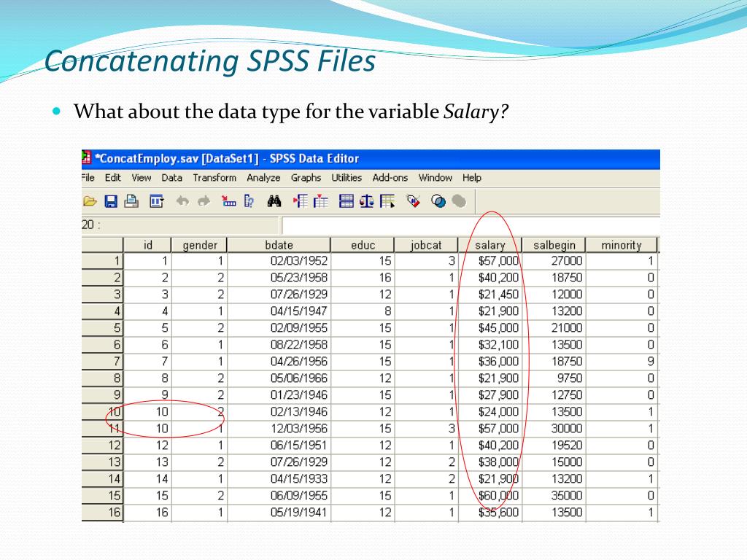Click the greyed Show All Variables icon
Viewport: 747px width, 560px height.
point(459,201)
